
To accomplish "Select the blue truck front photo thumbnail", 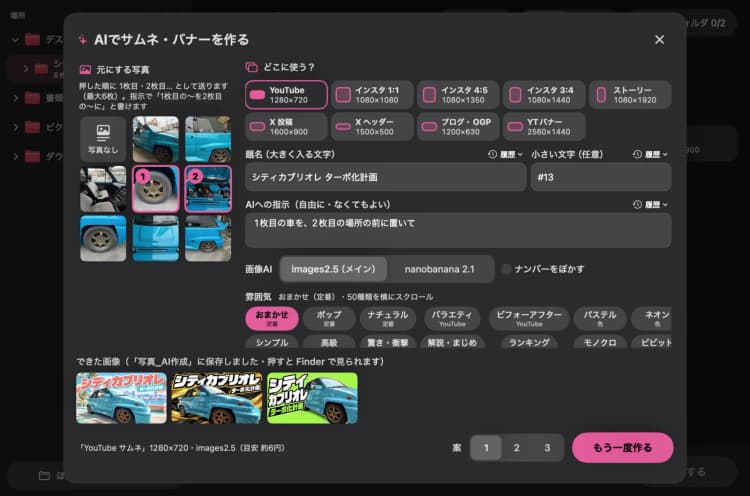I will 155,139.
